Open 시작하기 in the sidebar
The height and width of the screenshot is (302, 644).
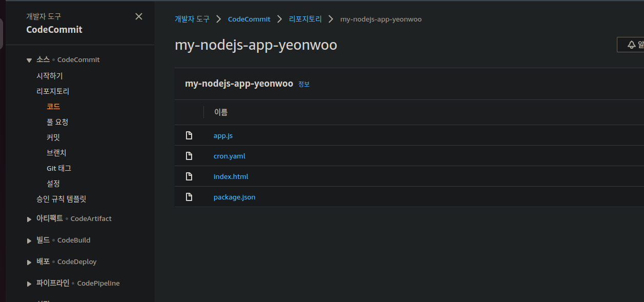[x=50, y=76]
